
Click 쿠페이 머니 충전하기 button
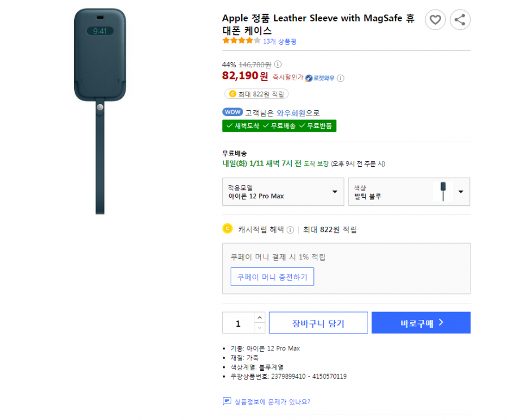click(x=272, y=277)
